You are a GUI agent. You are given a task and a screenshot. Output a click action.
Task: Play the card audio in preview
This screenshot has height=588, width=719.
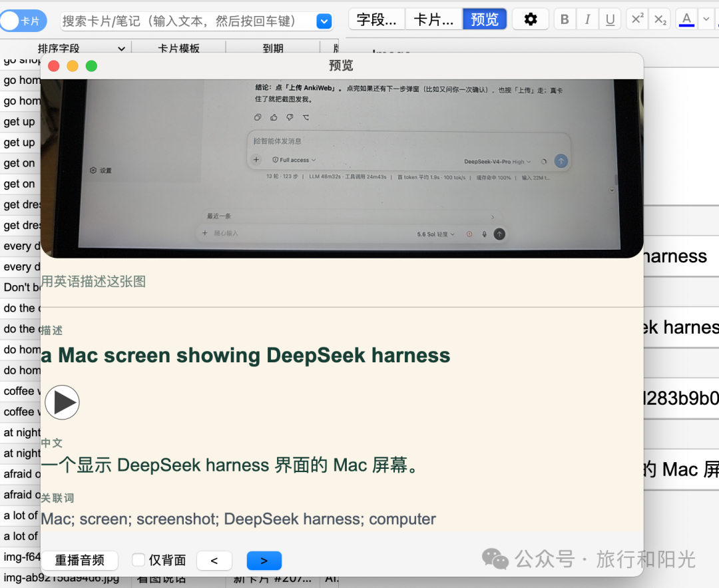pyautogui.click(x=63, y=402)
